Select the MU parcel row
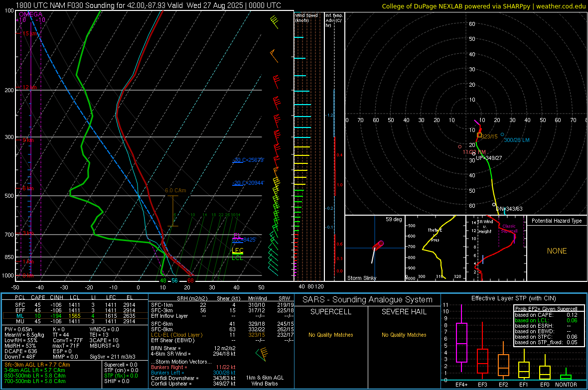 click(x=74, y=321)
